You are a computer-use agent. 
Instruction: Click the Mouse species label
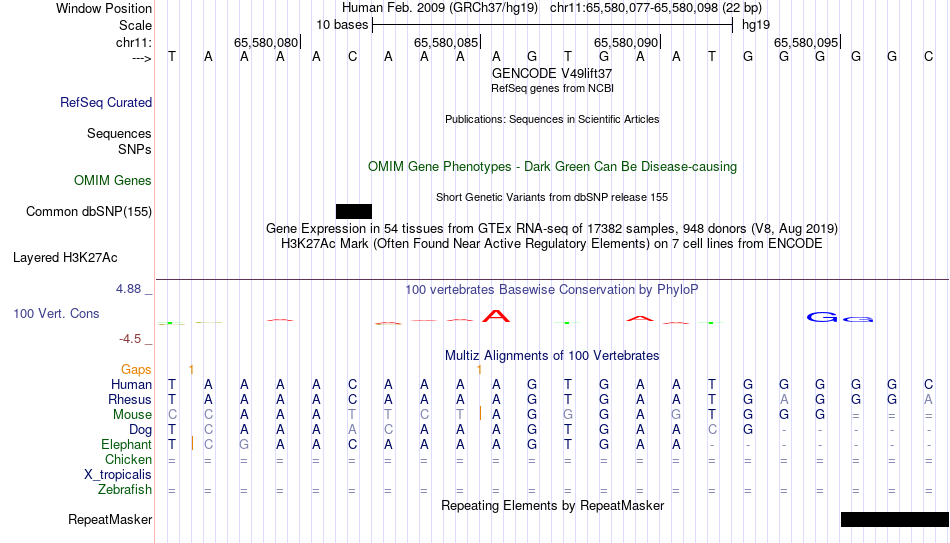[x=132, y=415]
